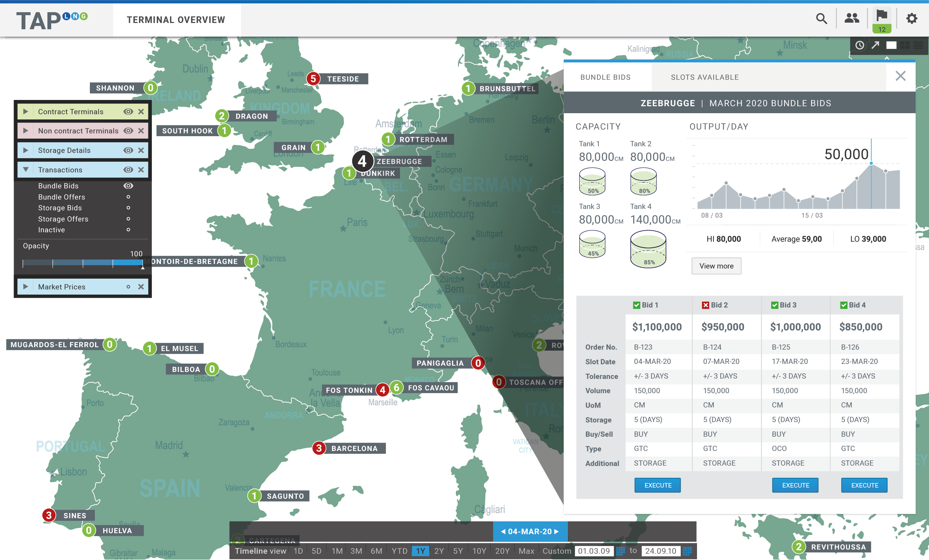The width and height of the screenshot is (929, 560).
Task: Expand the Storage Details section
Action: (26, 150)
